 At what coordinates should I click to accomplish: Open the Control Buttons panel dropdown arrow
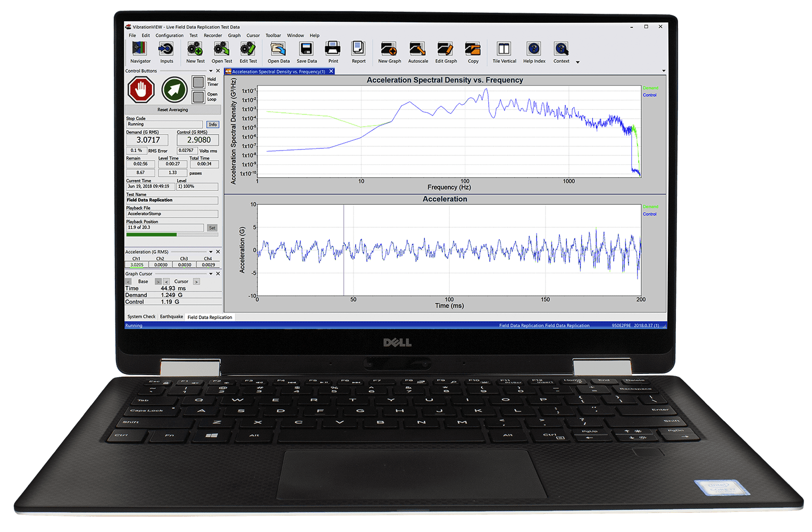(211, 71)
